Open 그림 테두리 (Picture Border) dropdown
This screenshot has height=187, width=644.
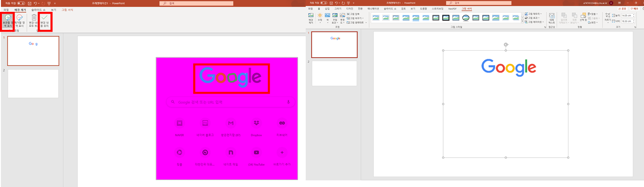point(533,14)
